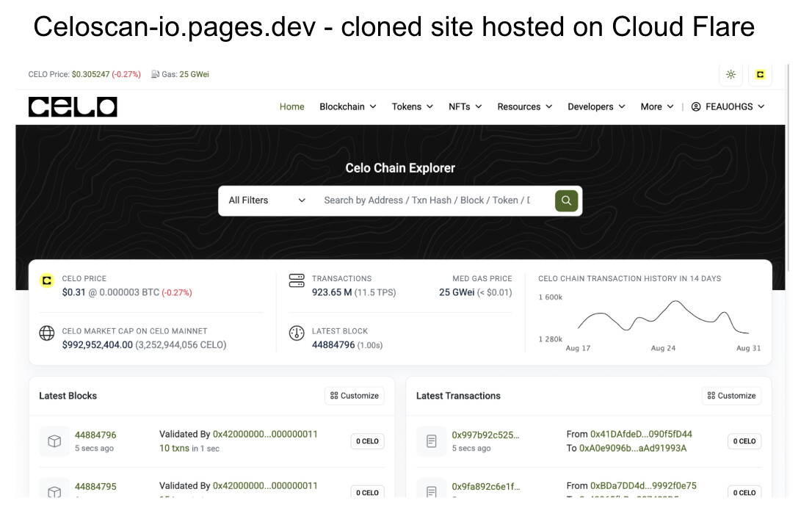Click the transactions count 923.65 M
This screenshot has width=812, height=511.
(x=332, y=292)
